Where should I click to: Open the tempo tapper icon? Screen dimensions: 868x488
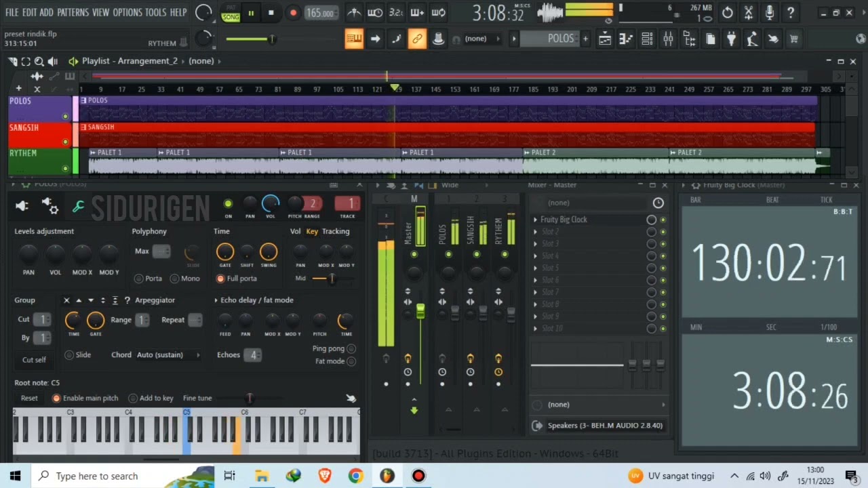[x=752, y=39]
